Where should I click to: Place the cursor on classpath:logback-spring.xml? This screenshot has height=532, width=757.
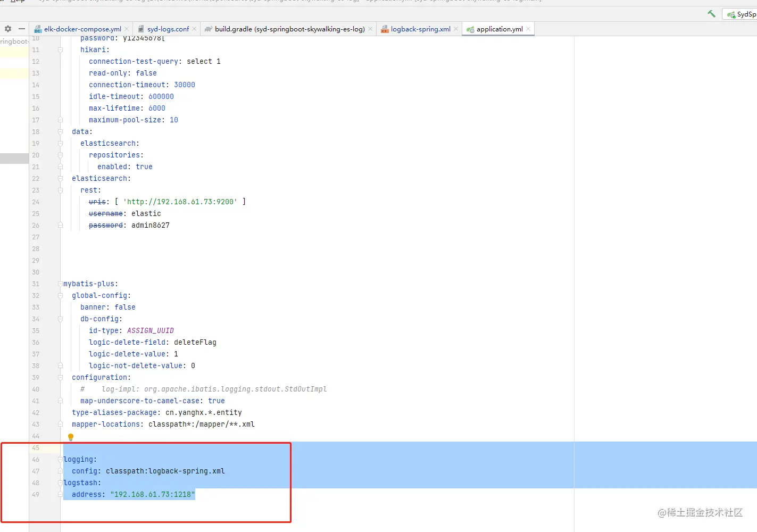click(165, 471)
